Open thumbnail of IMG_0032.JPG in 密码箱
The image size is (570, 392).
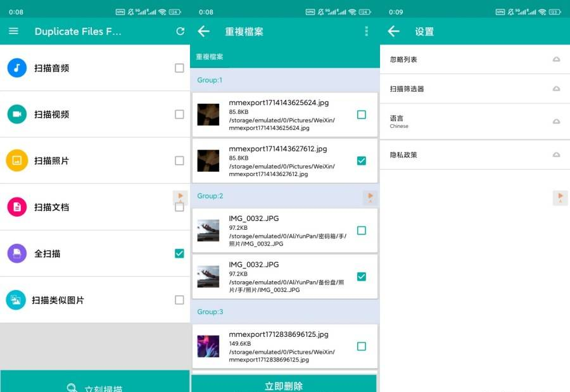point(208,231)
